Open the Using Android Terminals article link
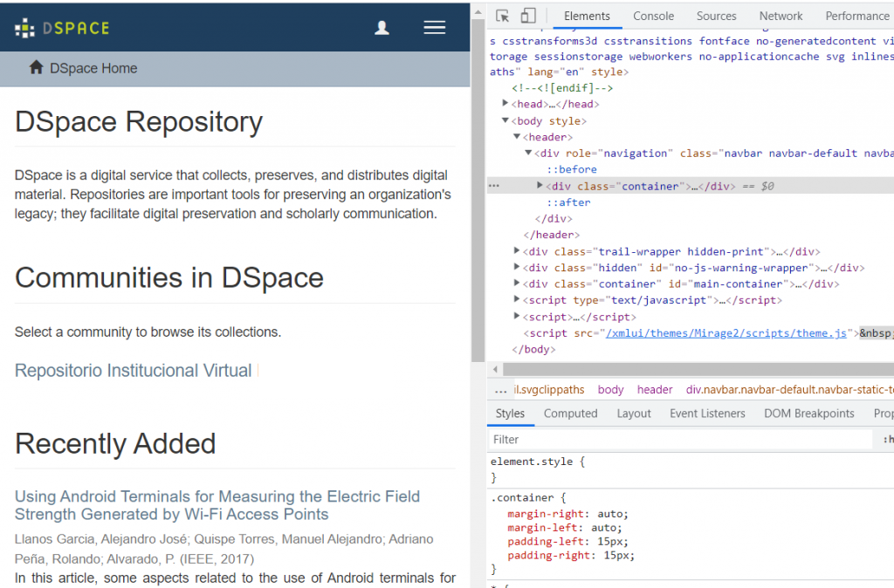The width and height of the screenshot is (894, 588). tap(217, 505)
